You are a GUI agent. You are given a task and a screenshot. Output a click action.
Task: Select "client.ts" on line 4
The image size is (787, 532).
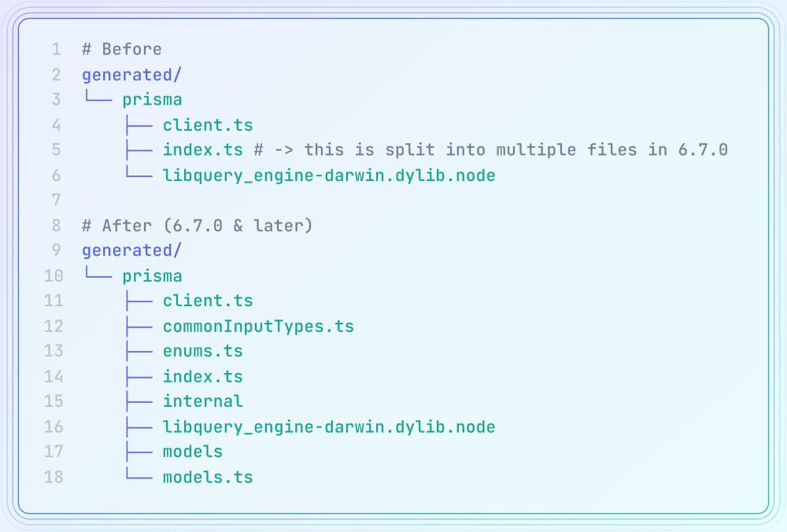208,125
